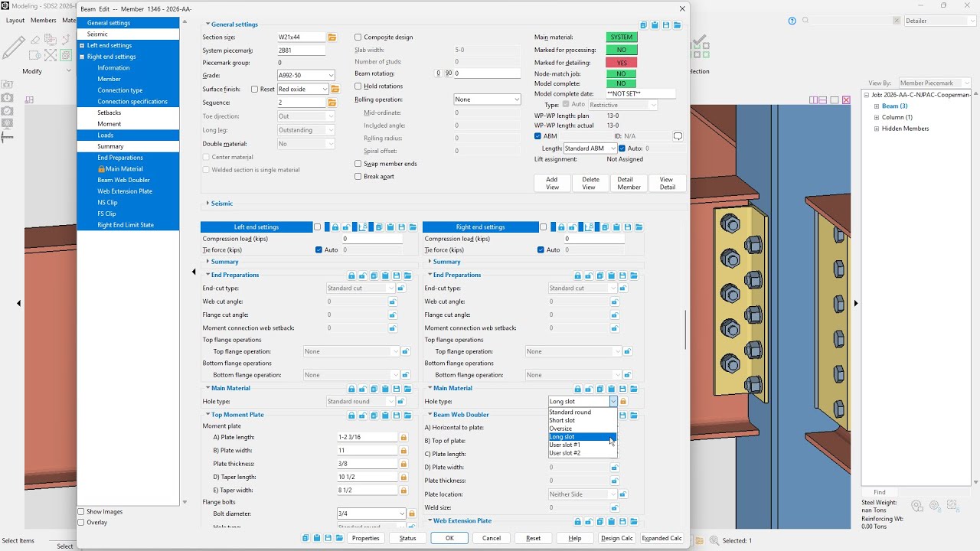Open Bolt diameter 3/4 dropdown

(x=371, y=514)
